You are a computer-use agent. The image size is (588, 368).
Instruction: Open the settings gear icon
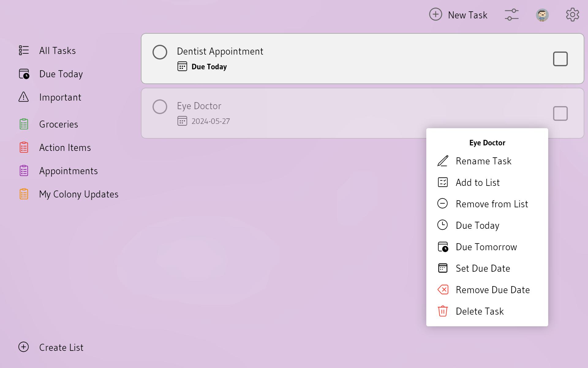[x=572, y=15]
